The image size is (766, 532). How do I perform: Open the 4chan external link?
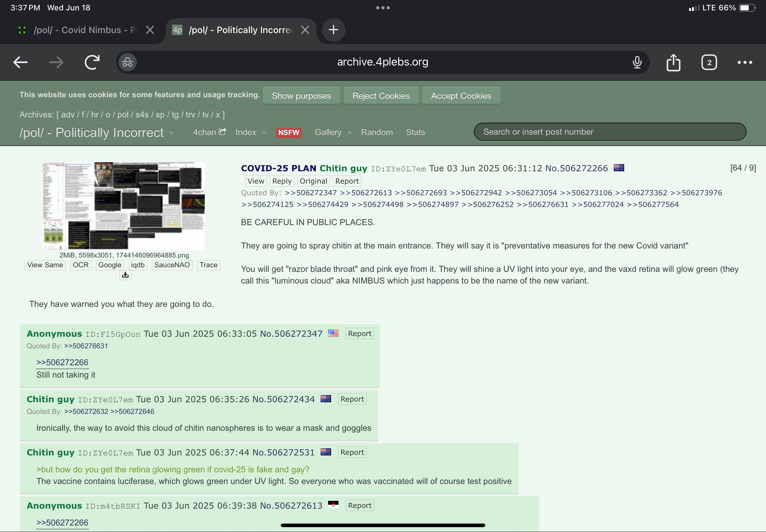click(209, 132)
